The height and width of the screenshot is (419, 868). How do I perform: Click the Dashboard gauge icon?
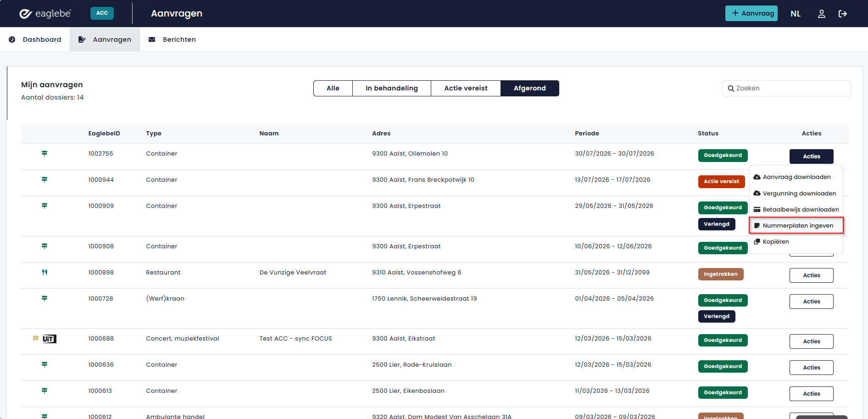click(x=12, y=39)
